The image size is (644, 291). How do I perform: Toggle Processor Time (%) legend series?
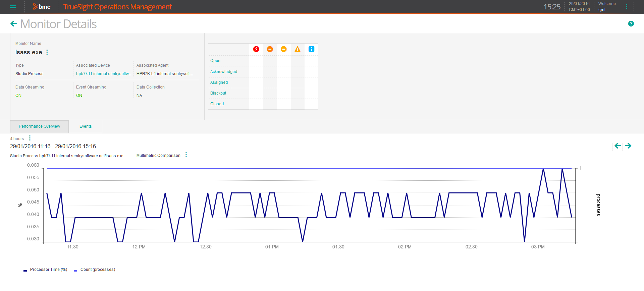pos(45,270)
